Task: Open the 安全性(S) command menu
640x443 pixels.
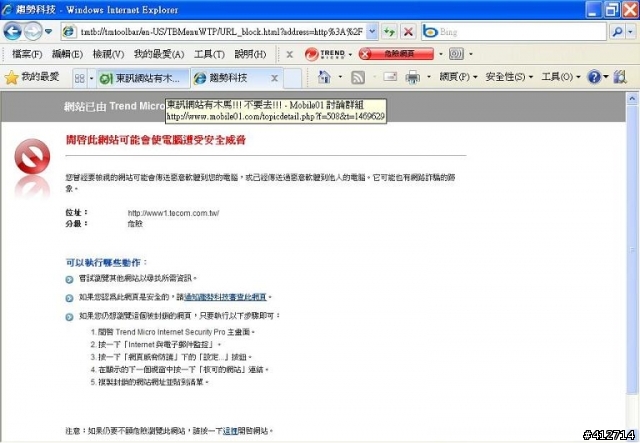Action: click(x=509, y=77)
